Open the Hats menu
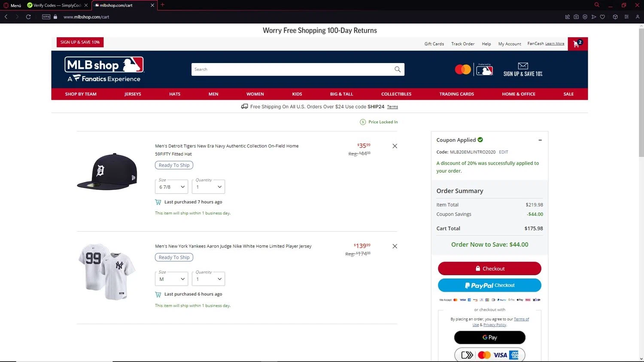This screenshot has width=644, height=362. 175,94
